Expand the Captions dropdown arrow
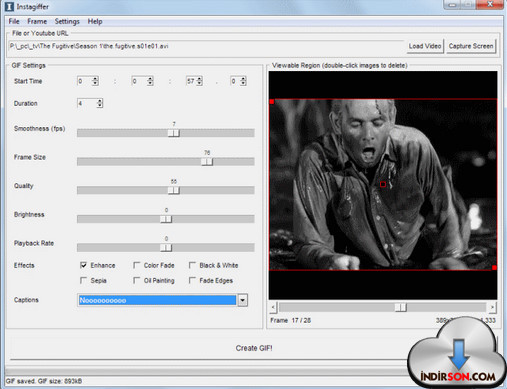 (x=243, y=300)
